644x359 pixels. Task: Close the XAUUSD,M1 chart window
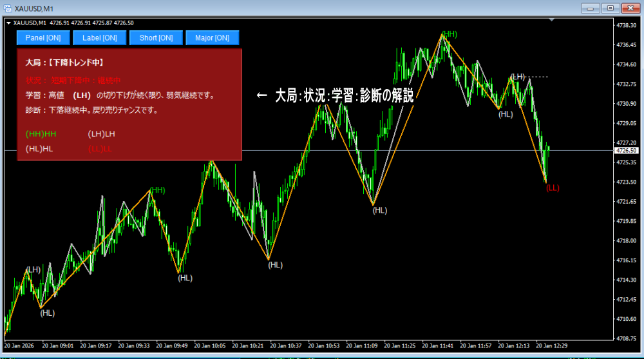click(630, 8)
